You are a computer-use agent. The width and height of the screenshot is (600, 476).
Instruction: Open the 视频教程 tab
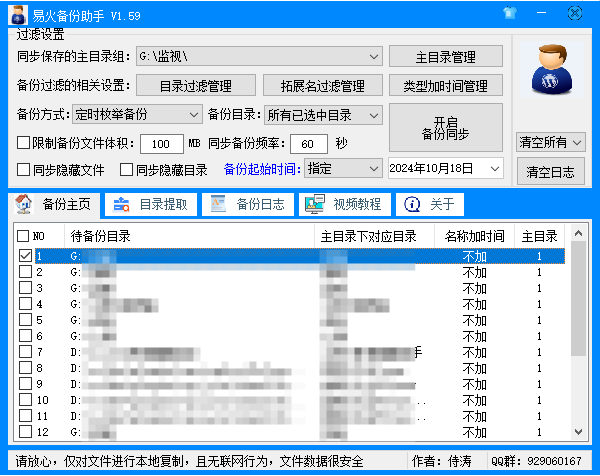tap(344, 204)
